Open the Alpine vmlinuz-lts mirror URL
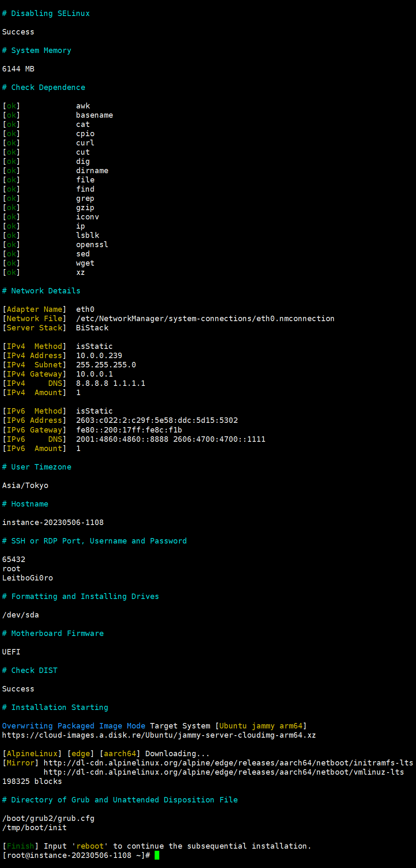This screenshot has height=868, width=416. click(x=224, y=772)
